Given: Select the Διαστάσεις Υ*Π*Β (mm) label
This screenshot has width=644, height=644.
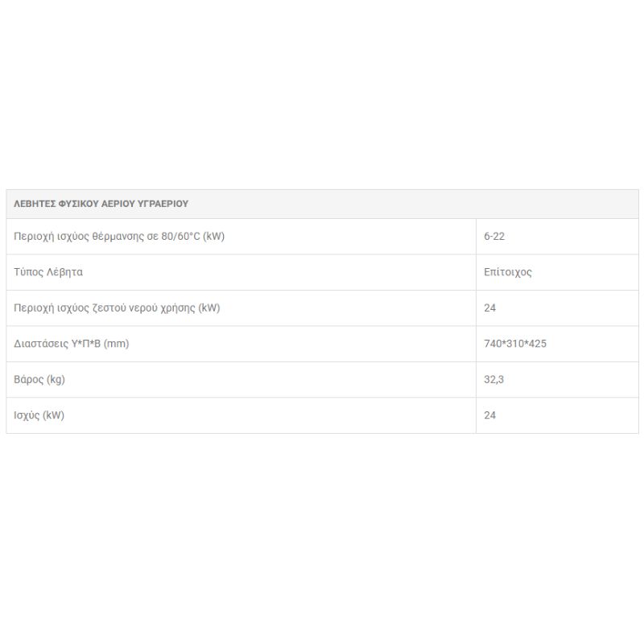Looking at the screenshot, I should click(72, 344).
